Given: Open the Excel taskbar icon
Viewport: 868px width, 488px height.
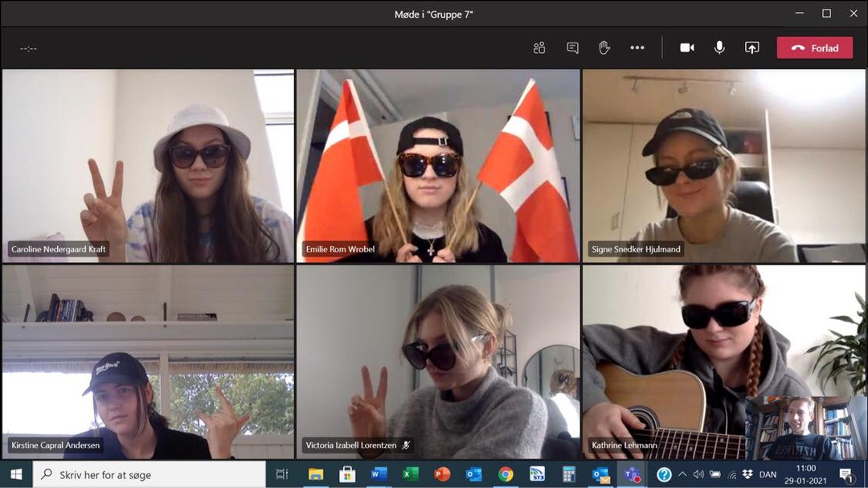Looking at the screenshot, I should click(x=411, y=474).
